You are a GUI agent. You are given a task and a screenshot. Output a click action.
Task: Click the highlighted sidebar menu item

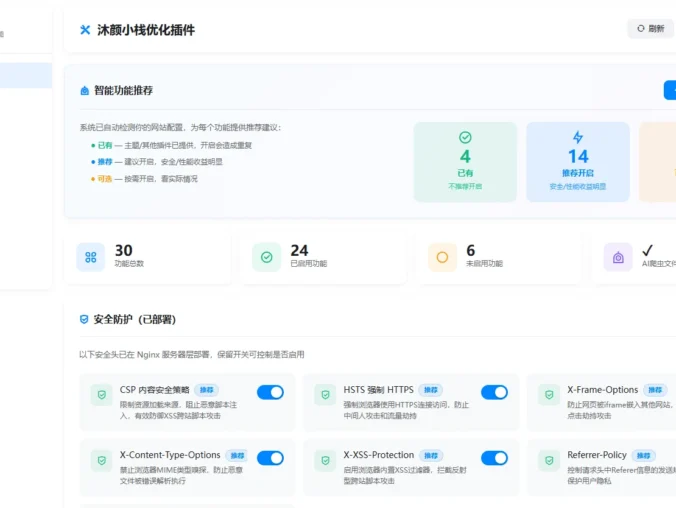coord(26,75)
